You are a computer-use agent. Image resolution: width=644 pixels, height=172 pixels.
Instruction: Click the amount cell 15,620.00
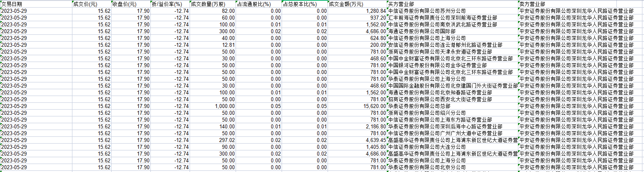pos(357,106)
